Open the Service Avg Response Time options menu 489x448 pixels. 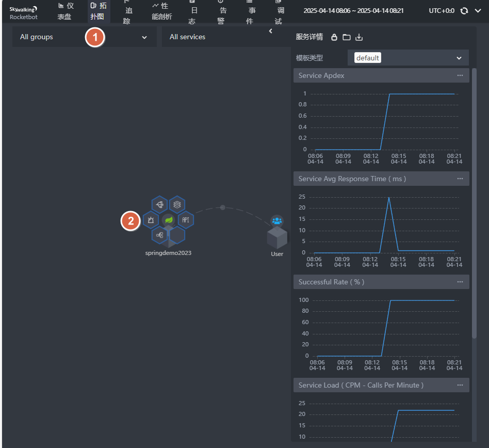click(460, 179)
